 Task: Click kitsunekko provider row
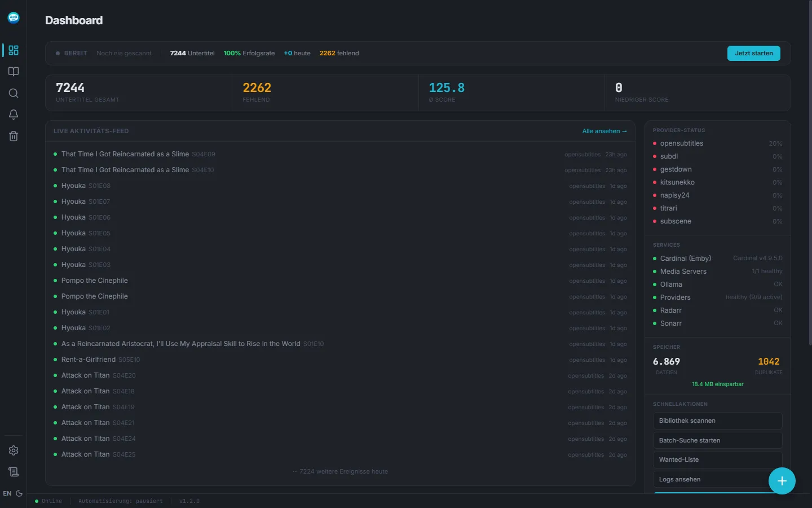point(717,182)
